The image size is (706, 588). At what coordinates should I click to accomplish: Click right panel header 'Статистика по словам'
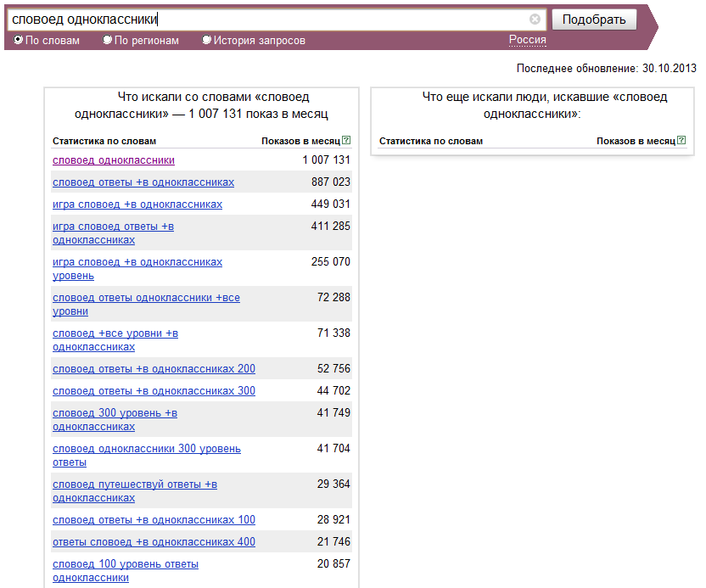[x=431, y=141]
